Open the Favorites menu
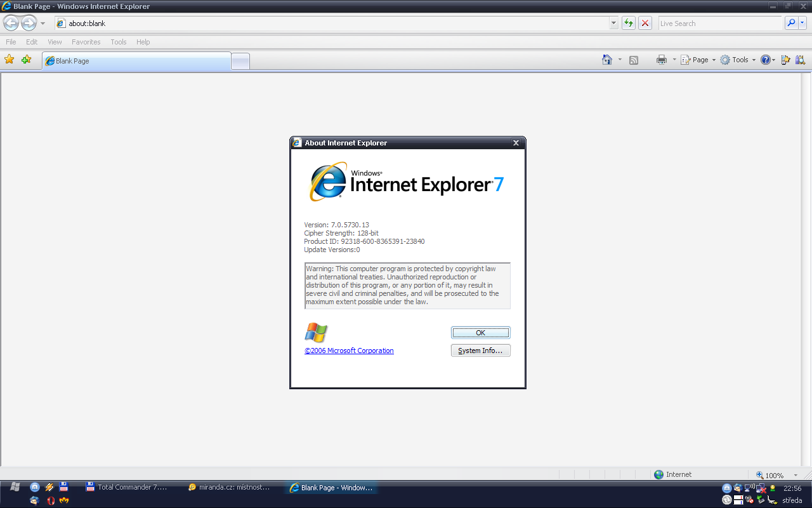This screenshot has width=812, height=508. tap(86, 42)
